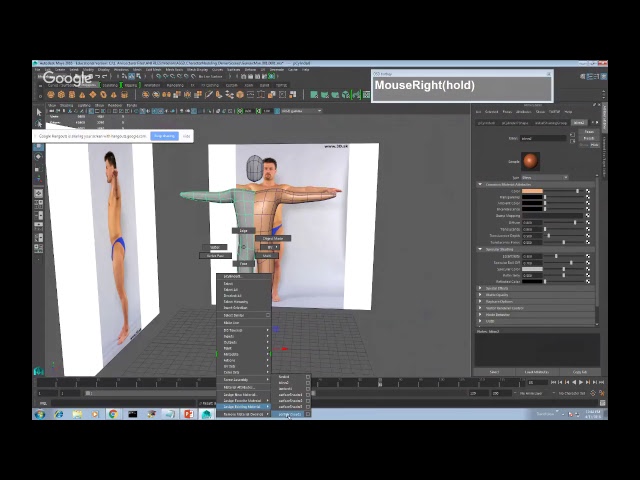Click the Presets button in Attribute Editor
This screenshot has width=640, height=480.
[589, 138]
